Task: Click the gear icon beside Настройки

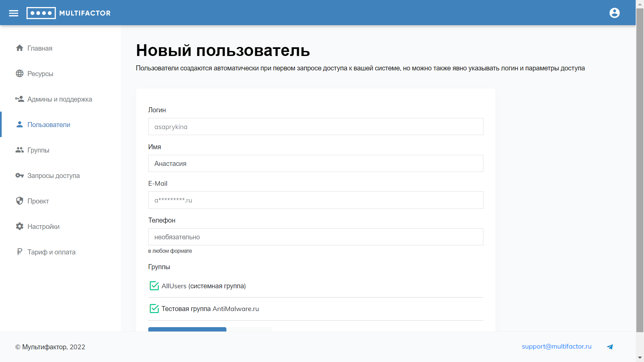Action: 19,226
